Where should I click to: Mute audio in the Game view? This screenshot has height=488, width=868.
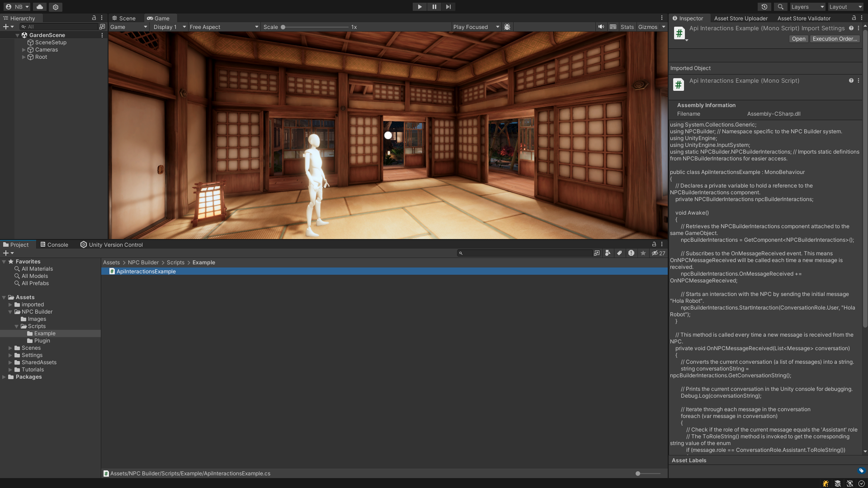click(601, 27)
